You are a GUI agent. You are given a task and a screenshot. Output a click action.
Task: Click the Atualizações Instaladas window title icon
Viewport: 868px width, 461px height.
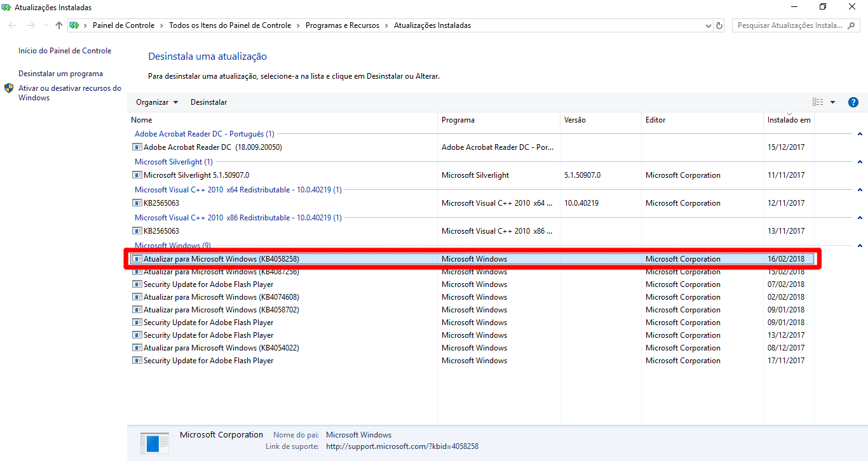tap(6, 7)
